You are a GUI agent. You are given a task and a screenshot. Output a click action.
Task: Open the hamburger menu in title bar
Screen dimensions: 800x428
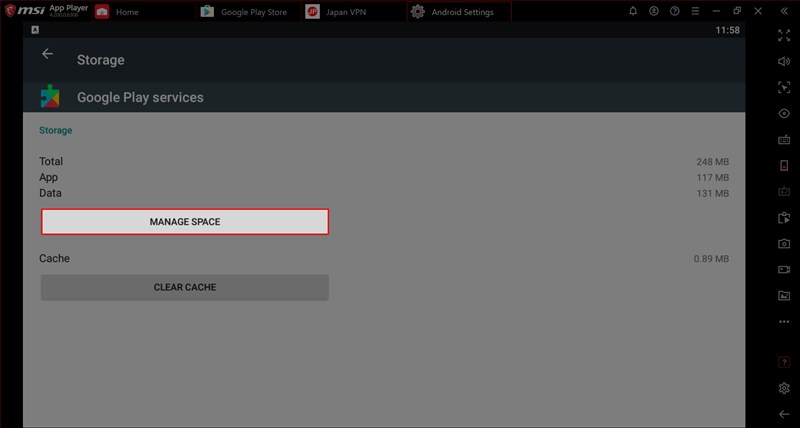point(695,11)
